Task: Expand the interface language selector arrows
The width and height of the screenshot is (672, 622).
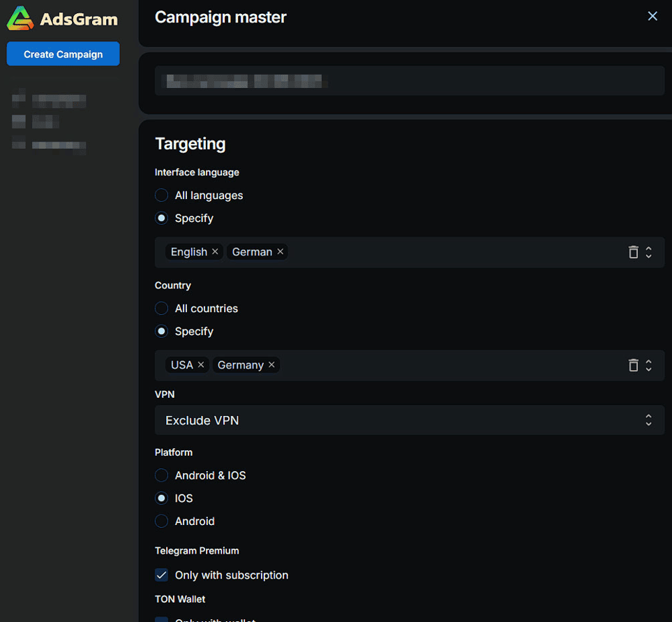Action: [649, 252]
